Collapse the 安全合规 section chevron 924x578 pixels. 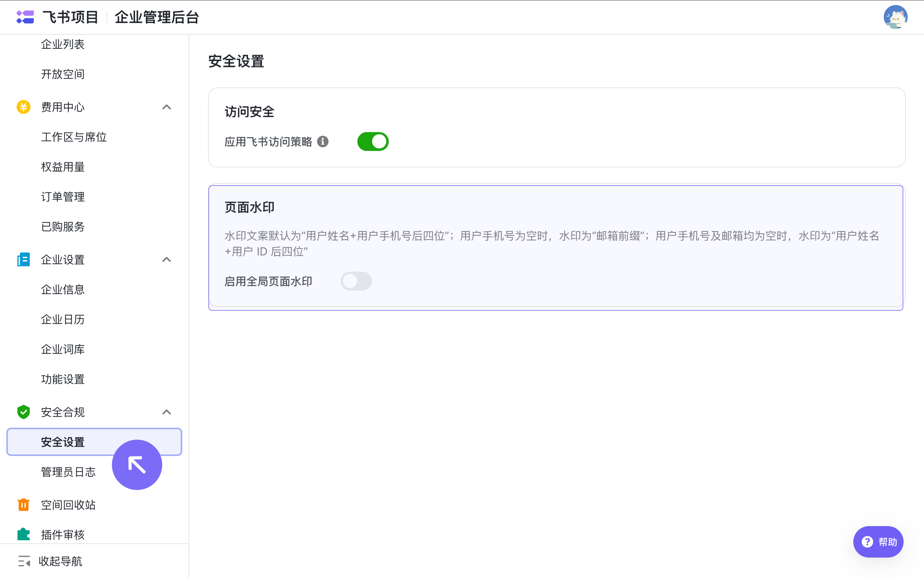coord(167,412)
